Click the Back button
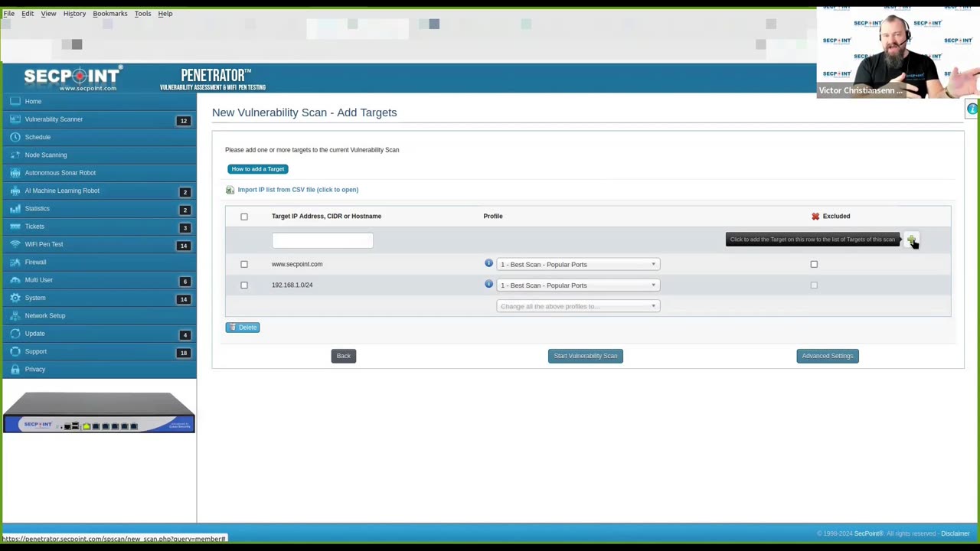The image size is (980, 551). 343,356
